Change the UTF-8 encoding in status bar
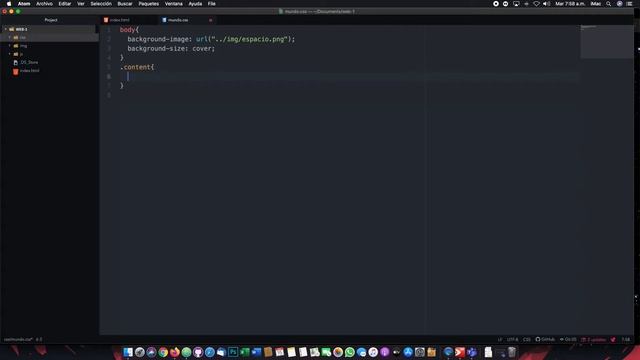Screen dimensions: 640x360 512,340
